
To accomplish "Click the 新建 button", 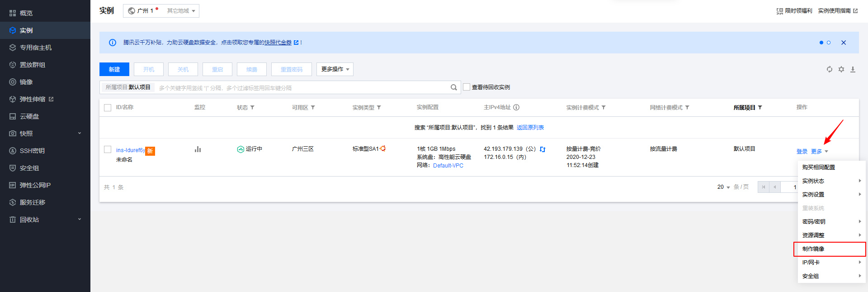I will click(x=114, y=69).
